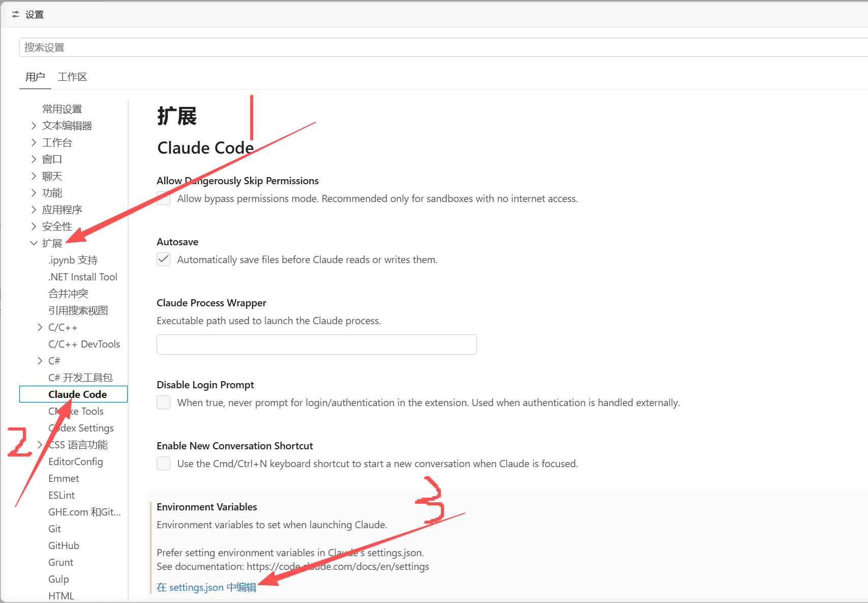868x603 pixels.
Task: Switch to the 用户 tab
Action: pos(35,77)
